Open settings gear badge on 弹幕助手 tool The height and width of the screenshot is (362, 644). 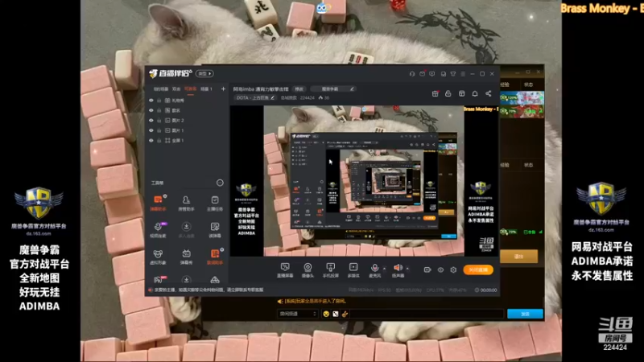click(165, 196)
